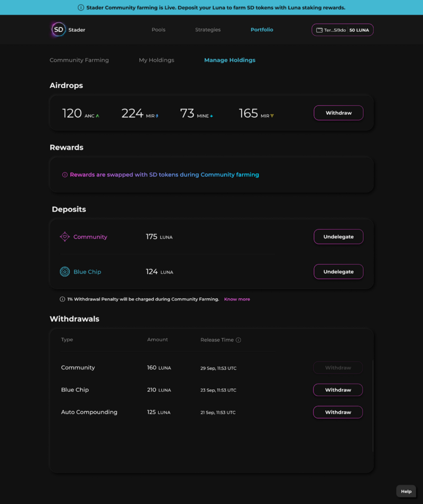Click the wallet icon beside the Ter...5i9do address
This screenshot has height=504, width=423.
[319, 30]
